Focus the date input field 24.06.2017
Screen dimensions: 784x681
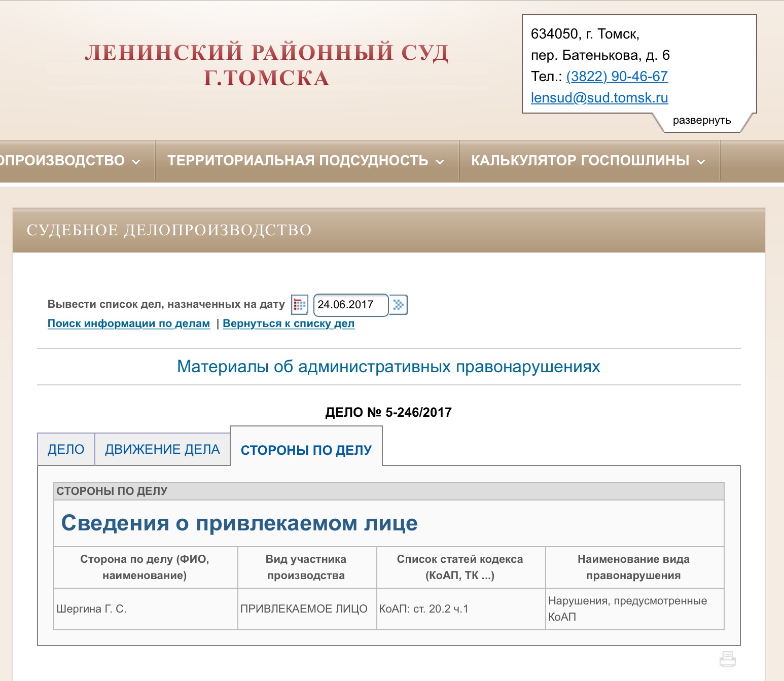pos(351,305)
